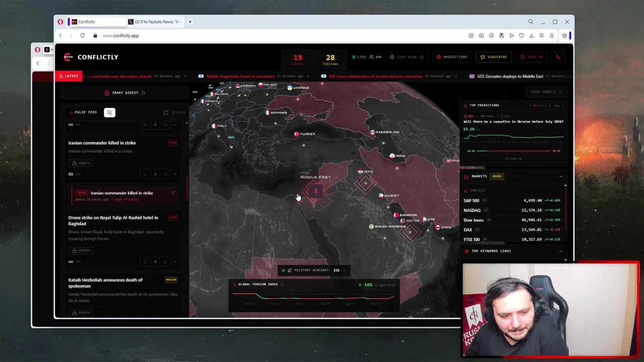Open Opera browser search tabs icon
This screenshot has height=362, width=644.
[531, 22]
